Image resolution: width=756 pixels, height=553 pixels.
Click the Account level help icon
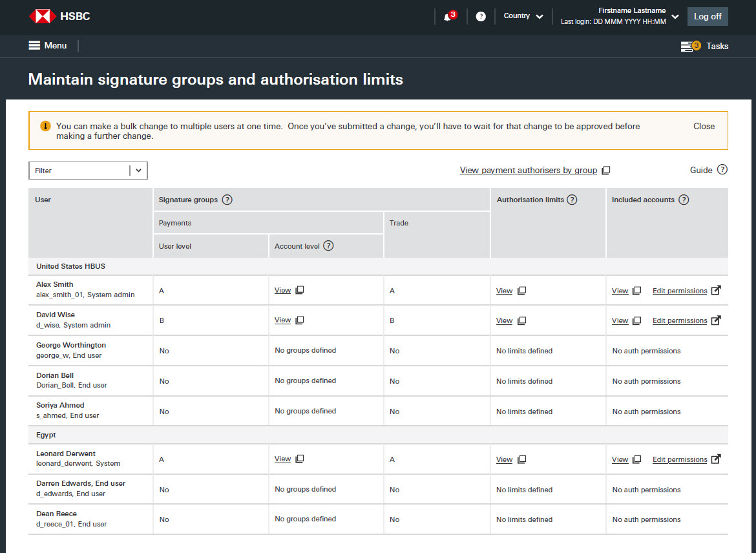(328, 246)
